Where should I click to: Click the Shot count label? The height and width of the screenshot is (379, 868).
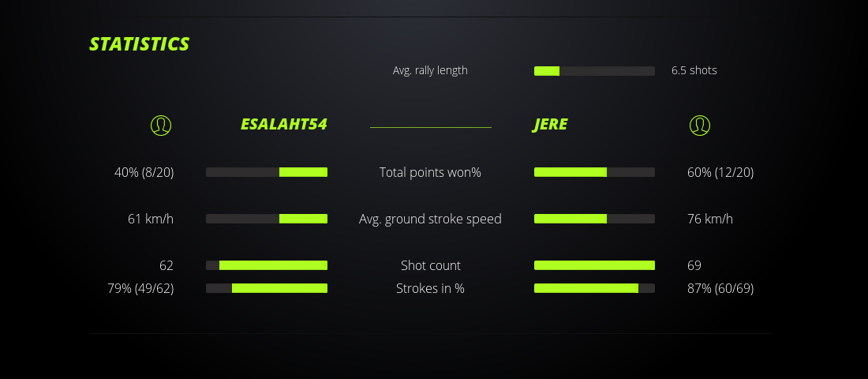click(x=430, y=265)
